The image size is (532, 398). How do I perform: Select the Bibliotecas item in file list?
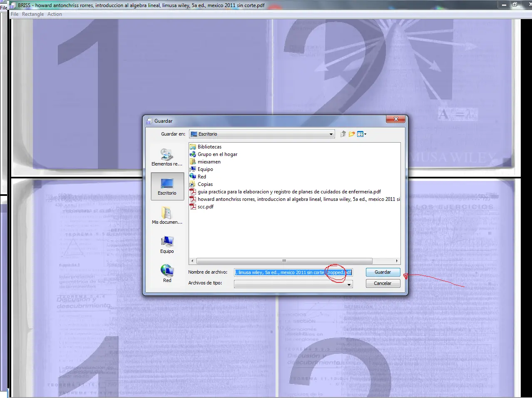point(209,147)
